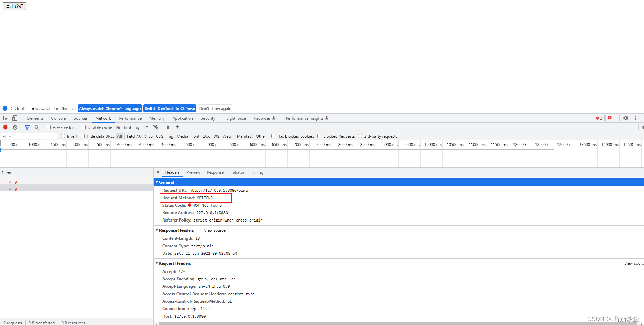Select the Headers detail tab

172,172
